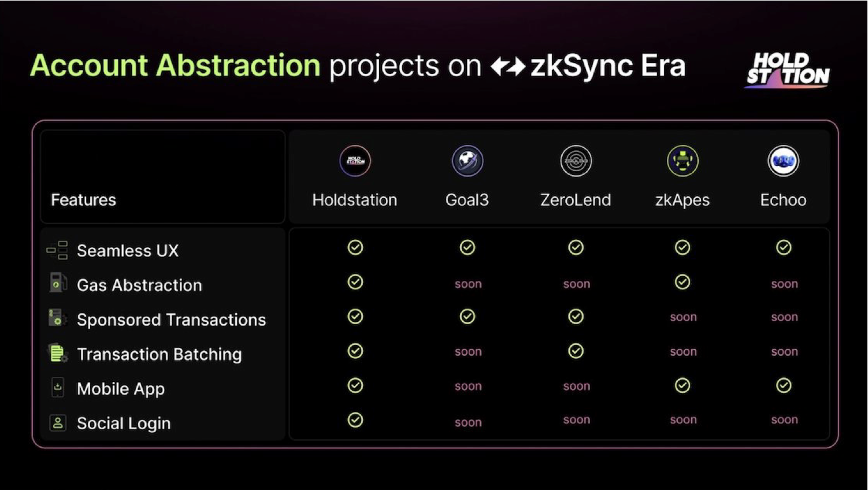Click Echoo's 'soon' for Transaction Batching

784,352
